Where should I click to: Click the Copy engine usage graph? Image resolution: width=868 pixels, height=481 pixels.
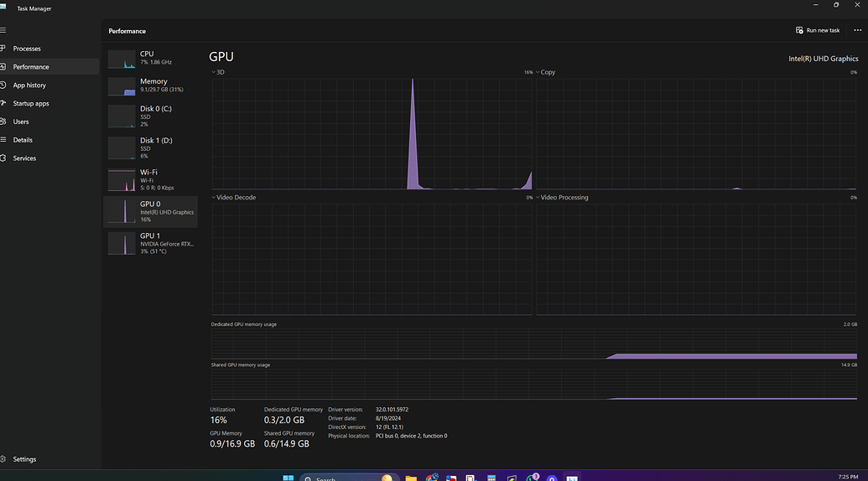click(x=696, y=134)
